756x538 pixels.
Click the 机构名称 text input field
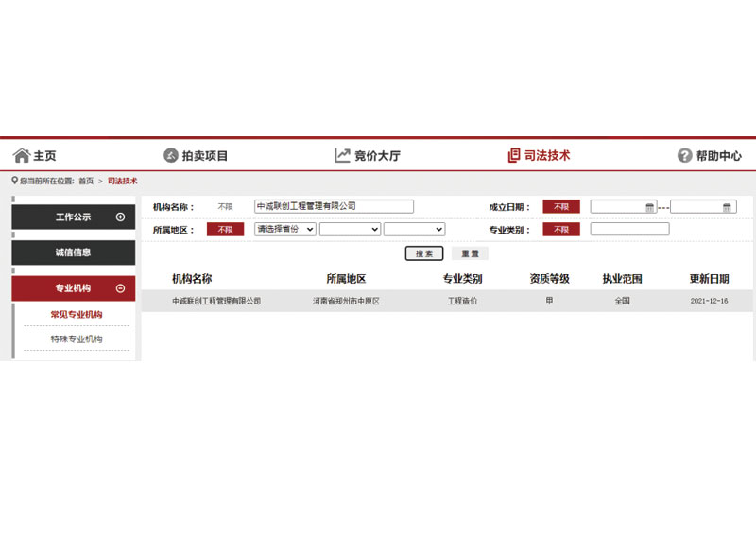tap(334, 206)
